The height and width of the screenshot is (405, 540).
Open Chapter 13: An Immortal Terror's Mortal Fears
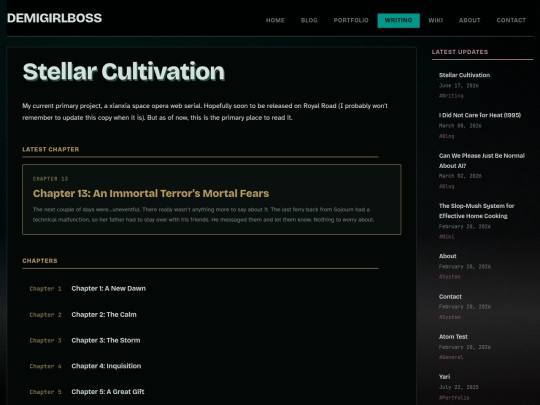151,193
